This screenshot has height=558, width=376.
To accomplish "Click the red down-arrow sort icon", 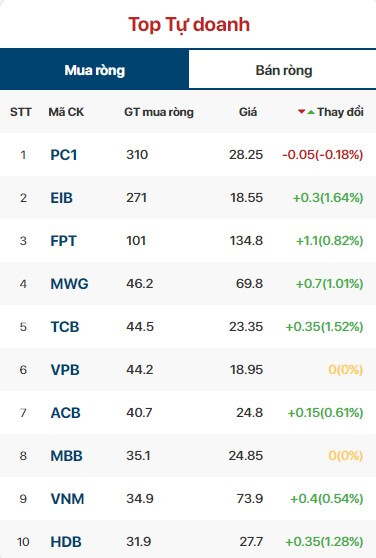I will 301,112.
